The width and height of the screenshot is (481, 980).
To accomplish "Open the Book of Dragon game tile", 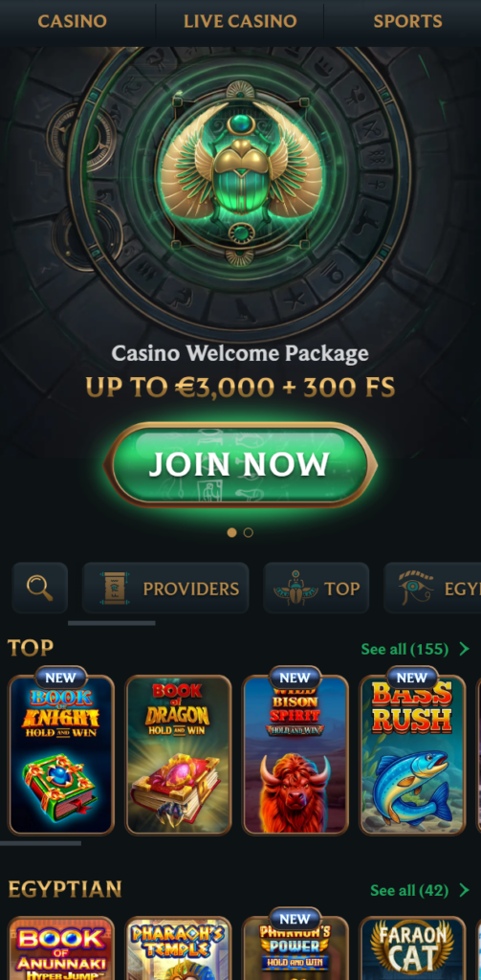I will pos(178,754).
